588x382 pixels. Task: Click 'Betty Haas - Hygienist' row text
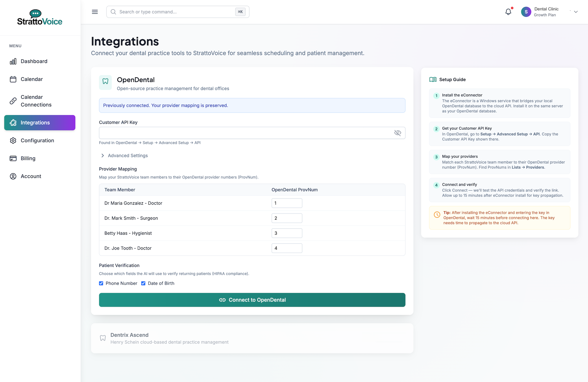pos(128,233)
